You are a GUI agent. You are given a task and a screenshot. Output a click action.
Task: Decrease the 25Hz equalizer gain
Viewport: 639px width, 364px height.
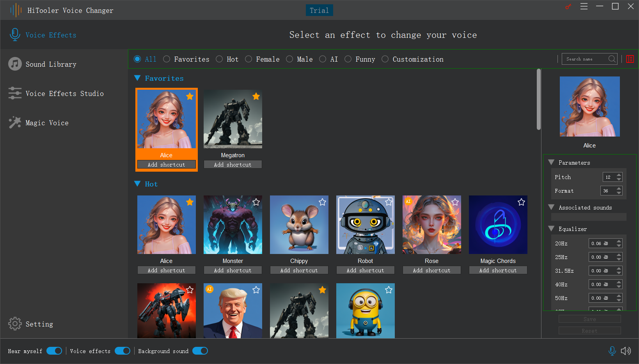[619, 259]
